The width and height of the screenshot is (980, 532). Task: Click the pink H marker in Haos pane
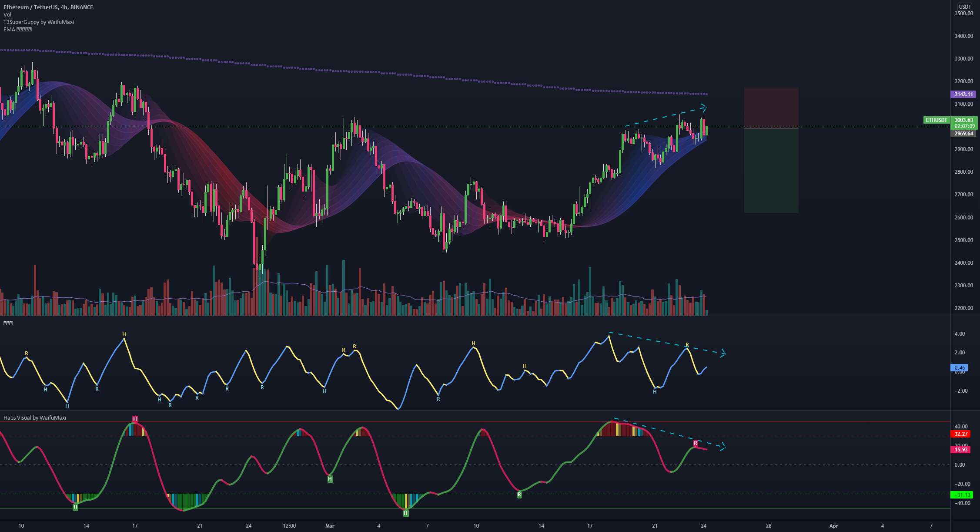(135, 419)
